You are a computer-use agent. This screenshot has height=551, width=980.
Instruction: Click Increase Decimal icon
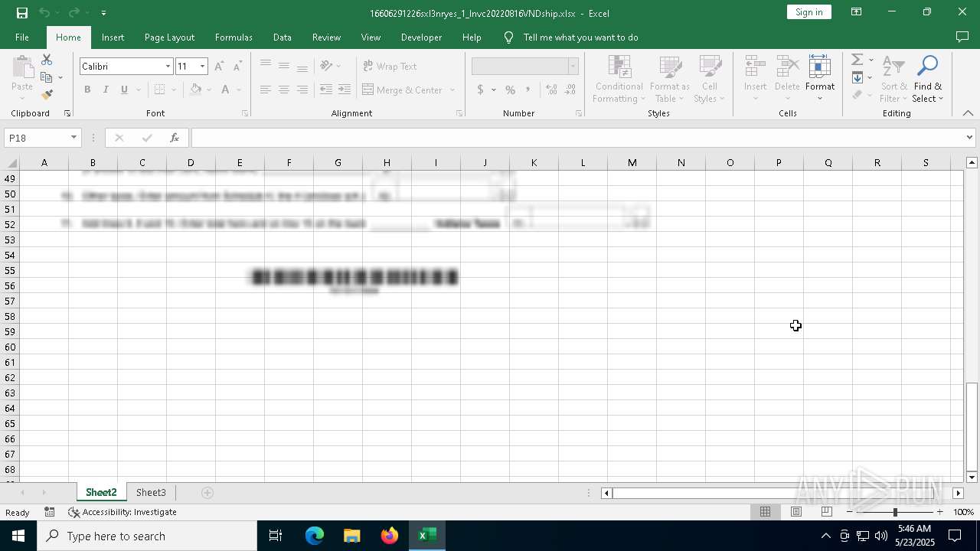551,90
